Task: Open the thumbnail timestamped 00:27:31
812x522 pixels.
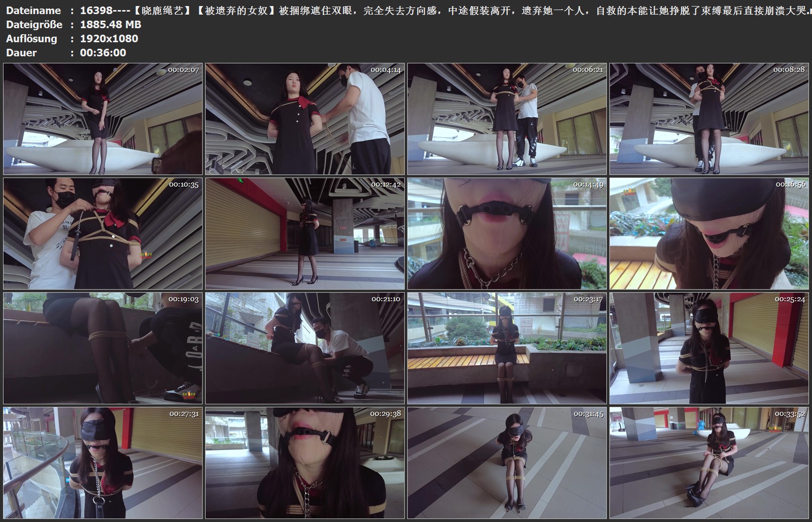Action: [x=103, y=463]
